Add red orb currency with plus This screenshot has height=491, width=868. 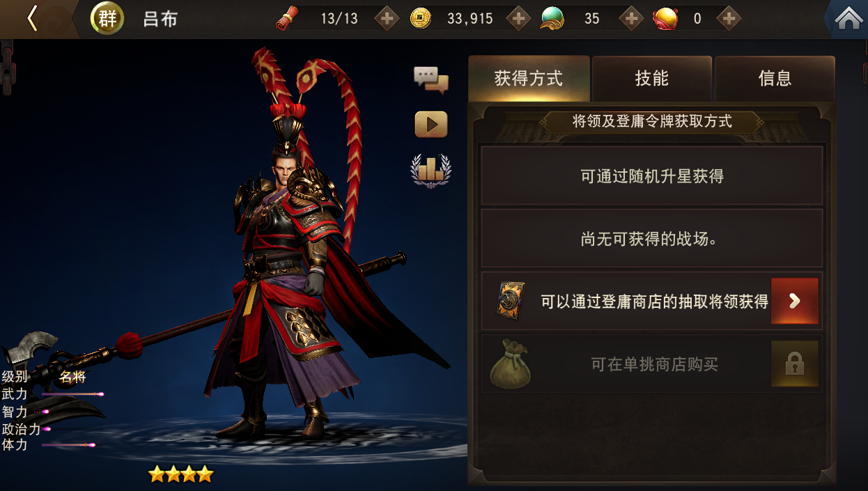pos(729,19)
